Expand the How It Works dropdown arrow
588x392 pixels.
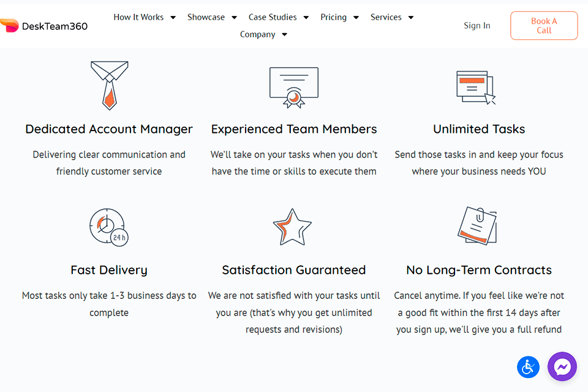click(173, 17)
